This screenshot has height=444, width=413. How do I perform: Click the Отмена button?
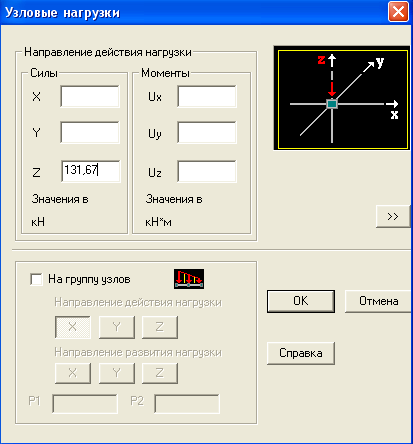[378, 301]
